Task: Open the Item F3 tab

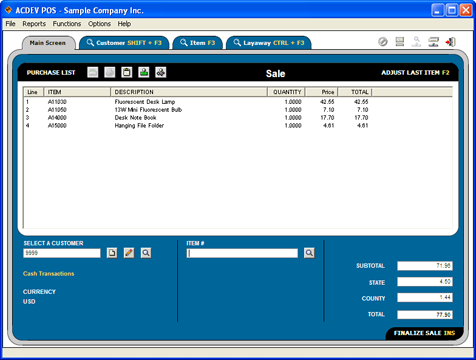Action: (198, 43)
